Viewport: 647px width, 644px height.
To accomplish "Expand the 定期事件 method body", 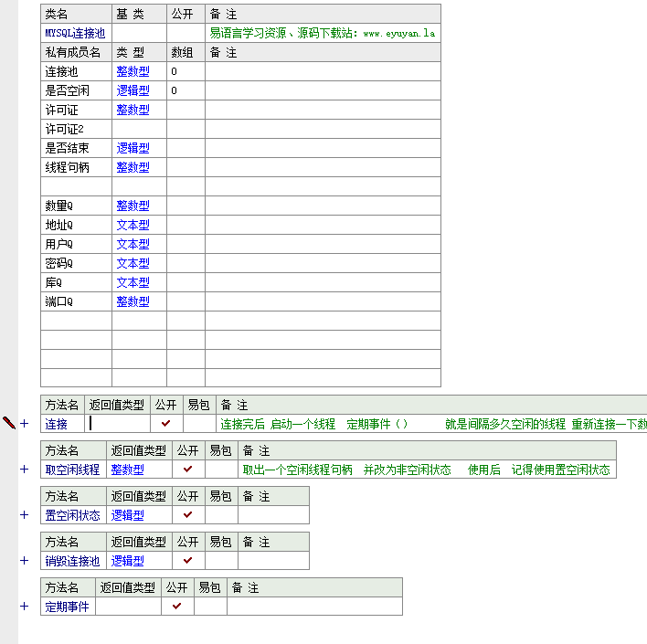I will point(25,607).
